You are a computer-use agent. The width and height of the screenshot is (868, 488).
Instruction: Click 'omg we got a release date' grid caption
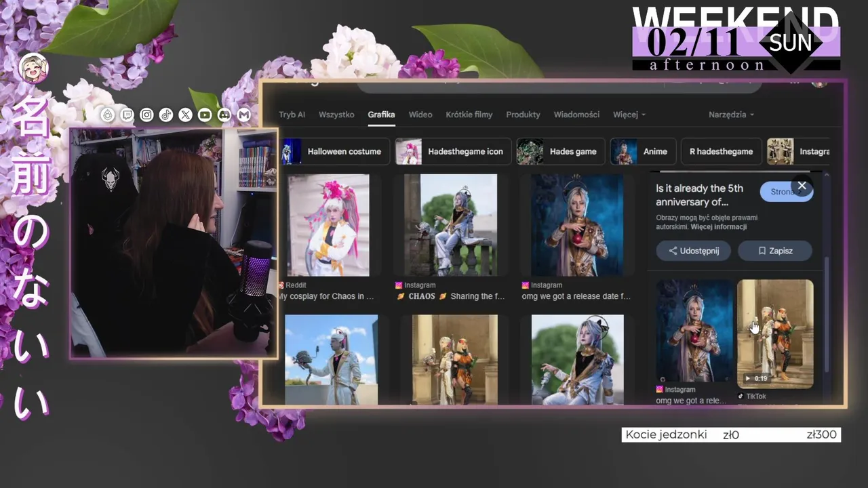coord(576,296)
